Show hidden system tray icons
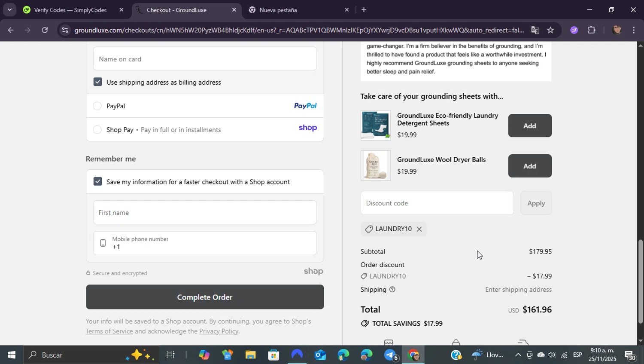This screenshot has height=364, width=644. 518,355
